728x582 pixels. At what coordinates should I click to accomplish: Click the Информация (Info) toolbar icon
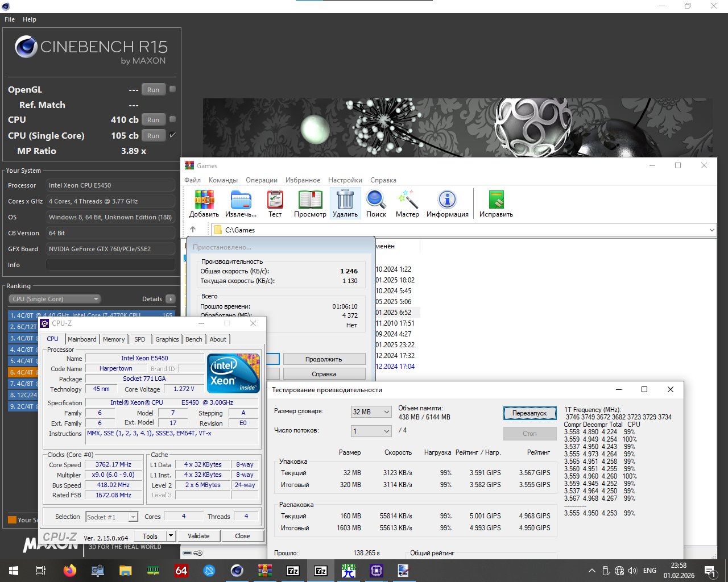(x=448, y=203)
